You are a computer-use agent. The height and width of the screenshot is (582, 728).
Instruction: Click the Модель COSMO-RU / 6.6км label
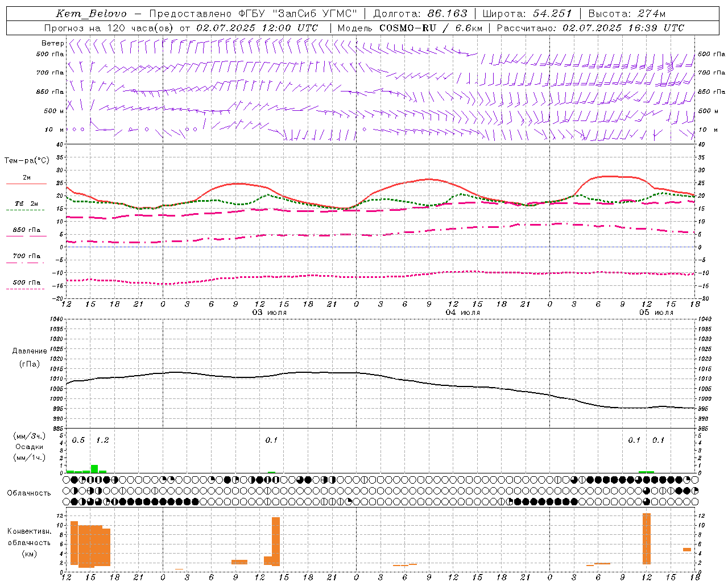click(410, 28)
